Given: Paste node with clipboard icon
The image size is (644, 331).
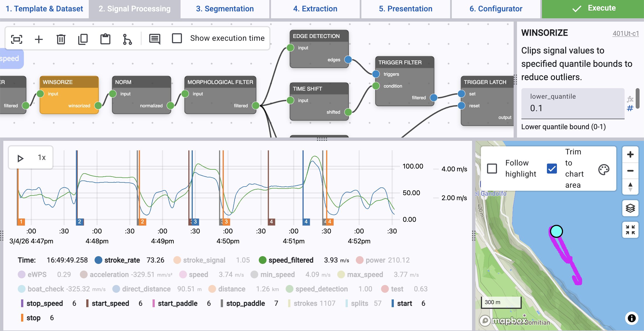Looking at the screenshot, I should (105, 39).
